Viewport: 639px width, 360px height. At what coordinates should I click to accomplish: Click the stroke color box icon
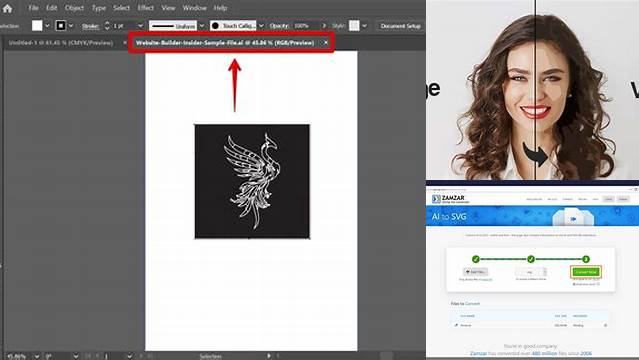[61, 26]
